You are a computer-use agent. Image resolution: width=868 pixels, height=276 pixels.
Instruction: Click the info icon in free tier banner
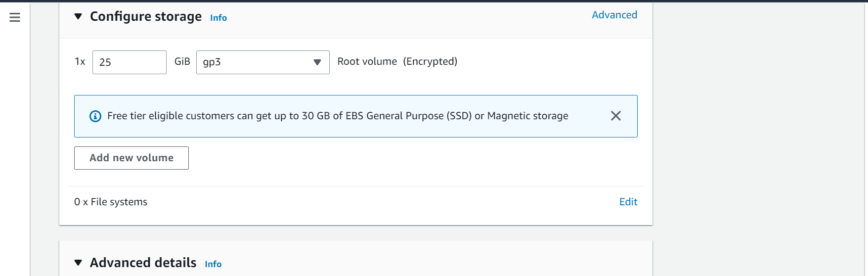[x=95, y=116]
